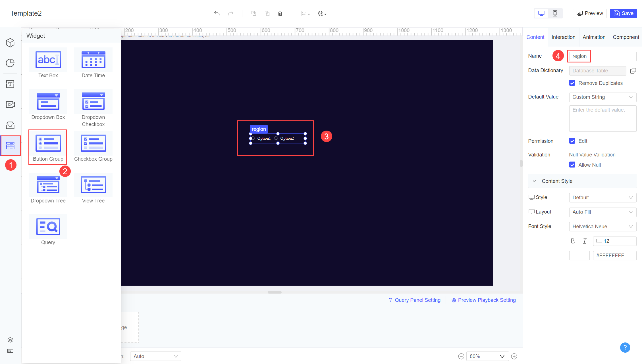This screenshot has height=364, width=642.
Task: Zoom in with the plus icon
Action: click(x=514, y=356)
